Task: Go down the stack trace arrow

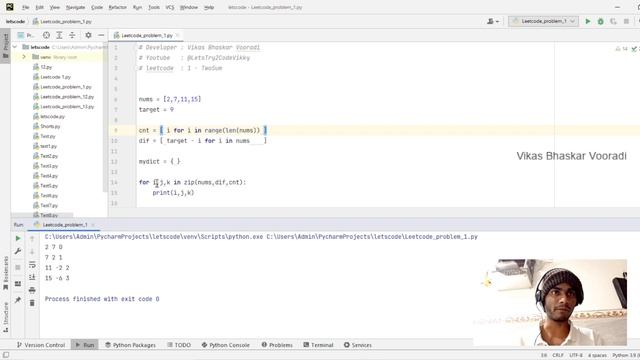Action: [x=32, y=251]
